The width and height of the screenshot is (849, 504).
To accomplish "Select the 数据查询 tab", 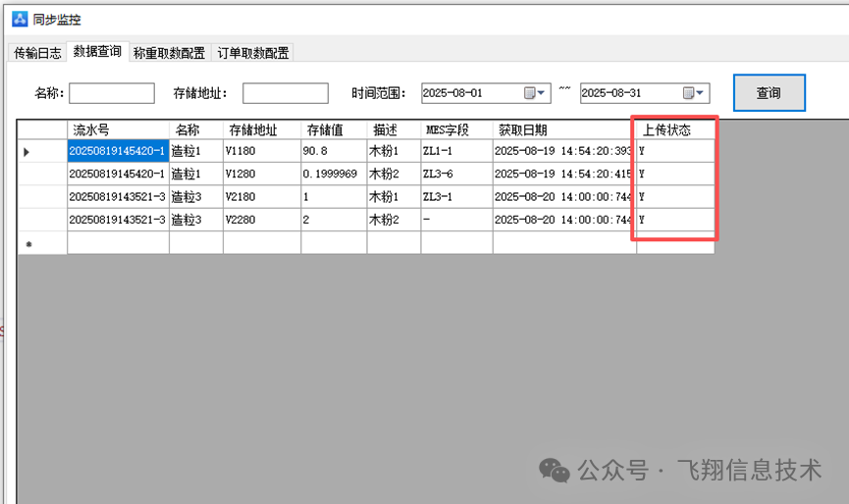I will (97, 51).
